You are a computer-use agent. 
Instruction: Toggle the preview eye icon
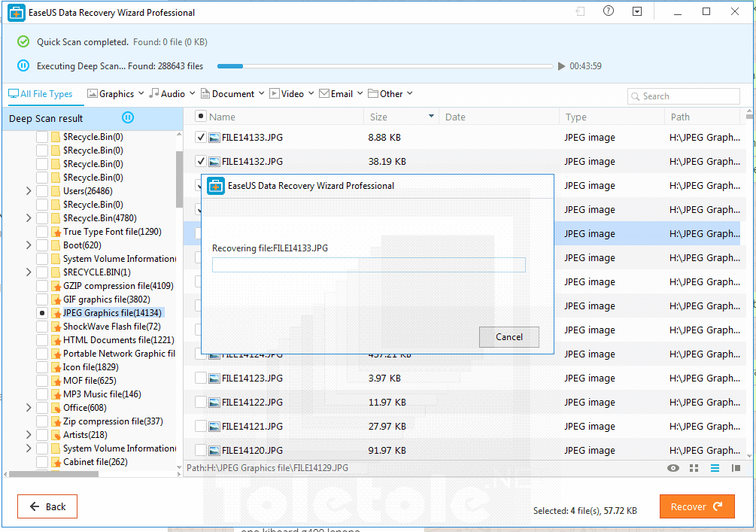coord(673,468)
